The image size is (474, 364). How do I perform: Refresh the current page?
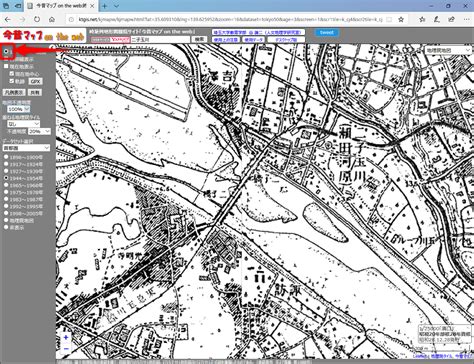37,19
